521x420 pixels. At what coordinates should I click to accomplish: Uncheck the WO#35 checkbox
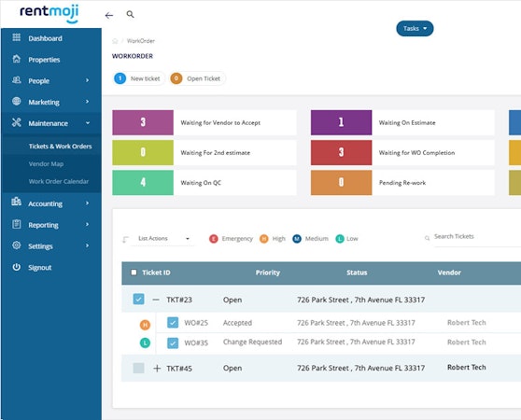pos(173,343)
